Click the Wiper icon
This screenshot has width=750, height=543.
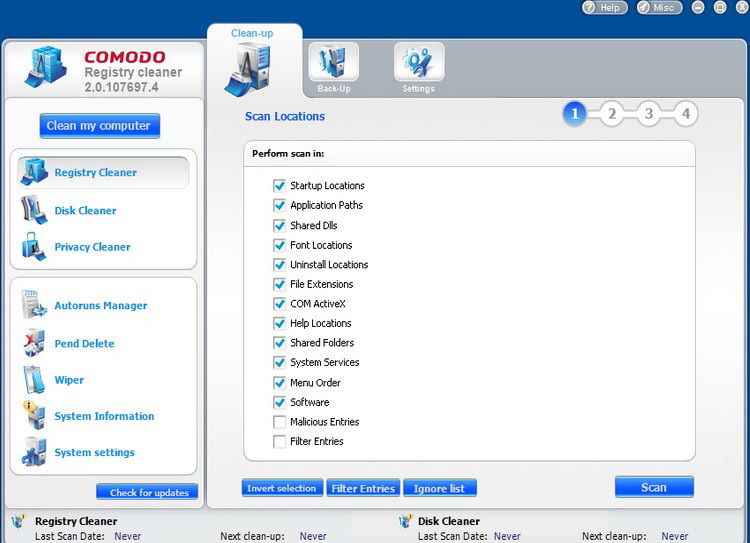[x=33, y=379]
